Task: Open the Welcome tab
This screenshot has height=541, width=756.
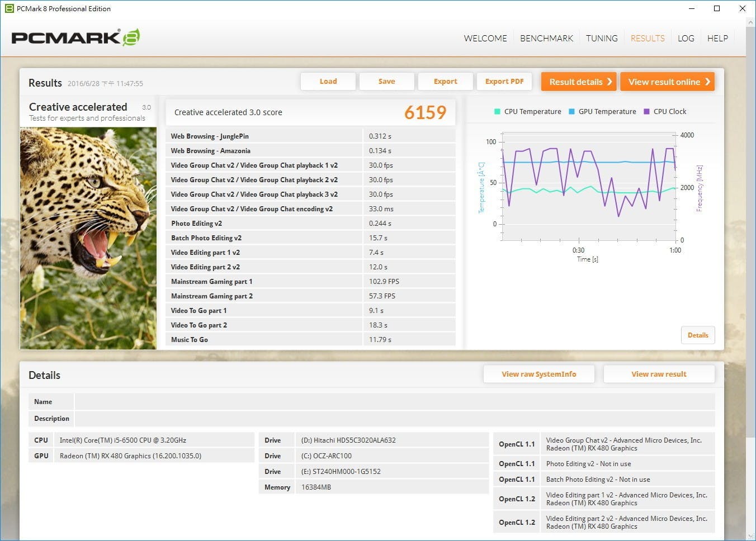Action: point(485,38)
